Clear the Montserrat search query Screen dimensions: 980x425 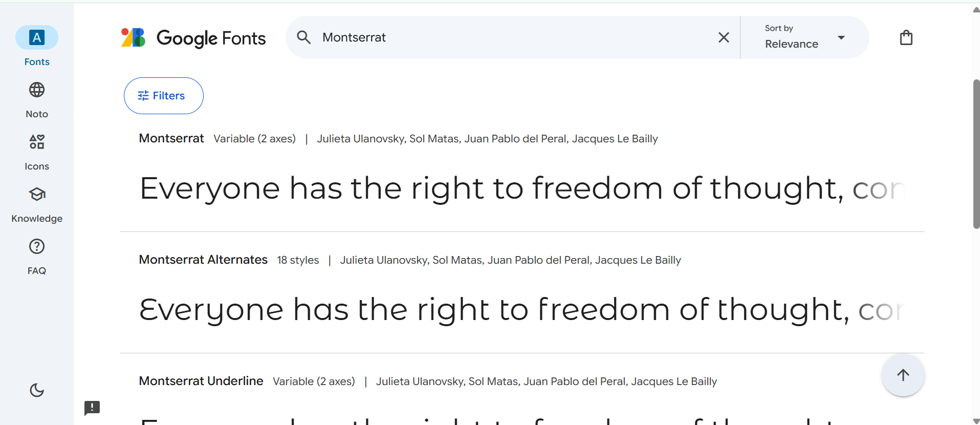tap(723, 37)
